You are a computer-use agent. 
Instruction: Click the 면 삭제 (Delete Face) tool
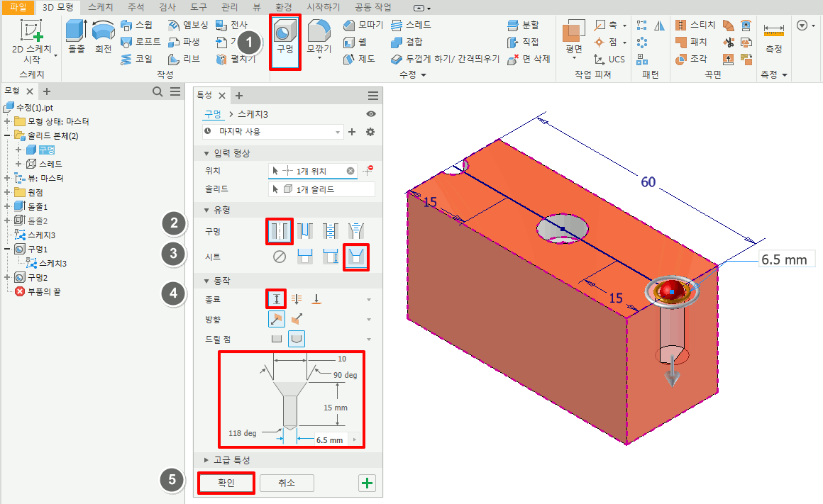(529, 59)
